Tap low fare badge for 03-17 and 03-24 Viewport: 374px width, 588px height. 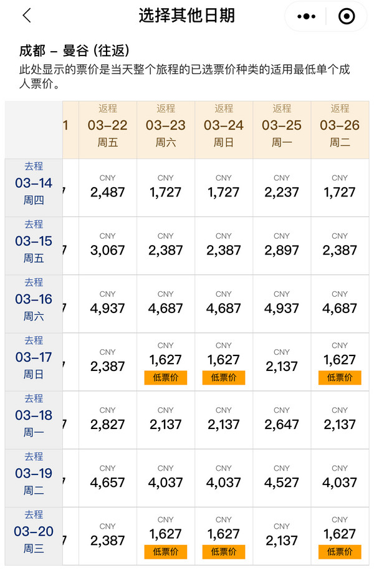tap(224, 378)
